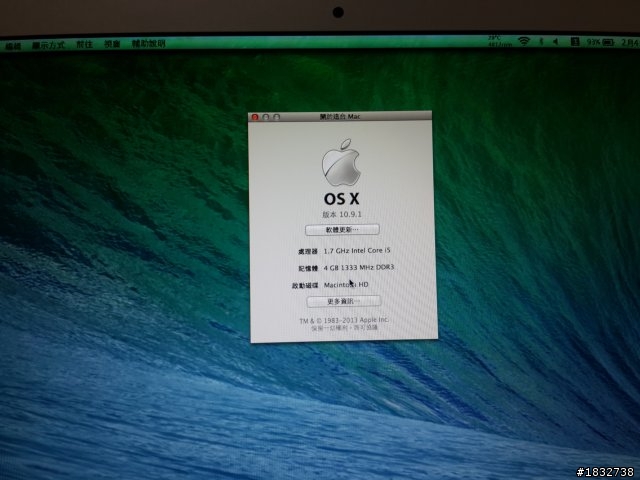Click the TM & © 1983-2013 Apple Inc. text
Screen dimensions: 640x480
point(344,320)
